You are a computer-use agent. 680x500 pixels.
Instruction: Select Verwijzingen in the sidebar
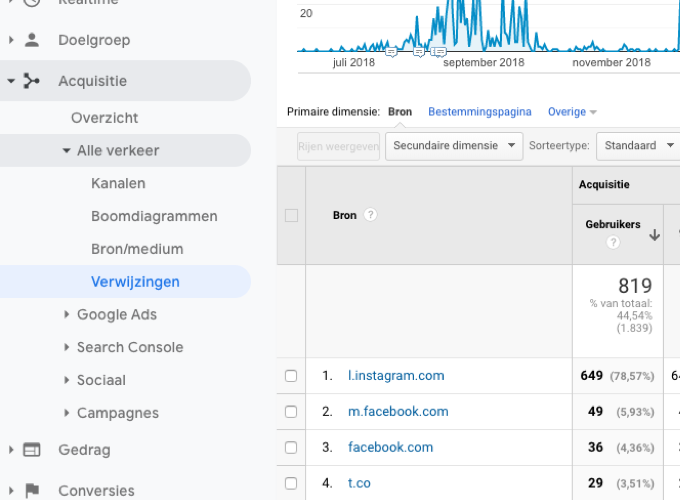(x=135, y=282)
